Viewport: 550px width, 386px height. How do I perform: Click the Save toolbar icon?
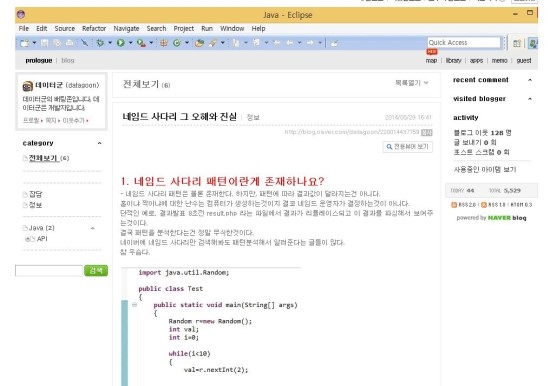point(45,43)
